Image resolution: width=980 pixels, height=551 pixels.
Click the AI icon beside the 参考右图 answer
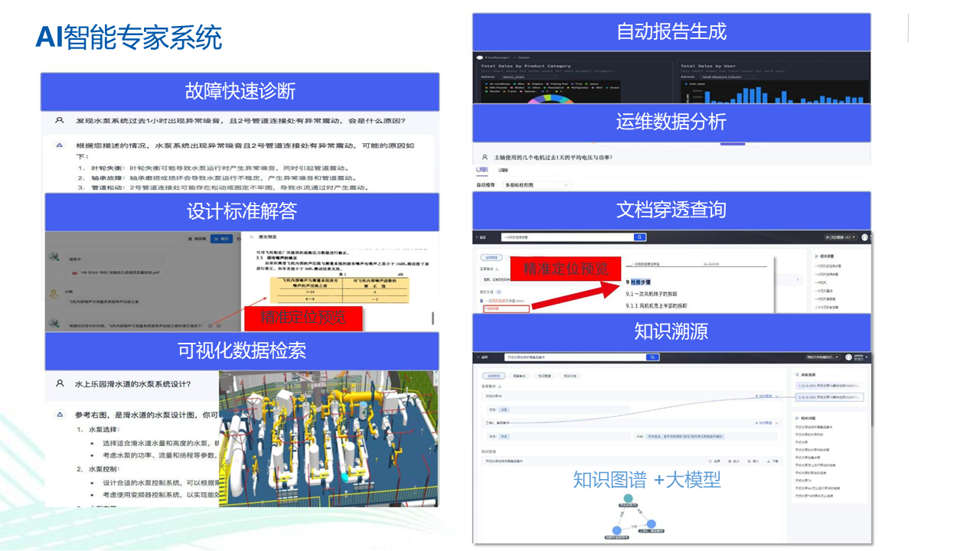click(x=59, y=414)
